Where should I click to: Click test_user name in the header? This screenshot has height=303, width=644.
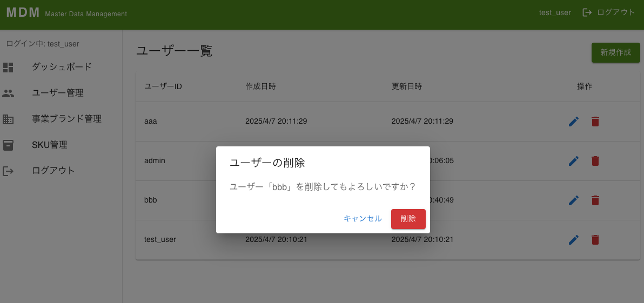click(x=555, y=13)
